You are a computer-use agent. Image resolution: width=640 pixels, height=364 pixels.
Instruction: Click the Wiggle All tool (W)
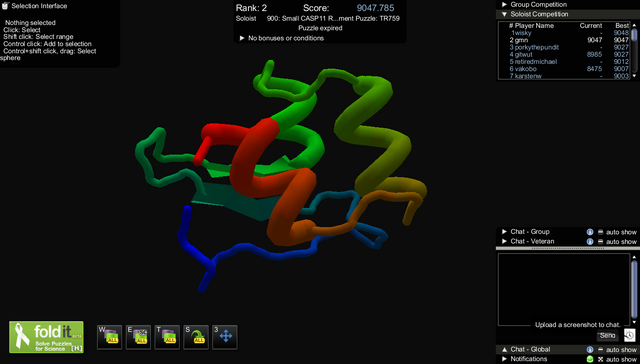point(109,337)
